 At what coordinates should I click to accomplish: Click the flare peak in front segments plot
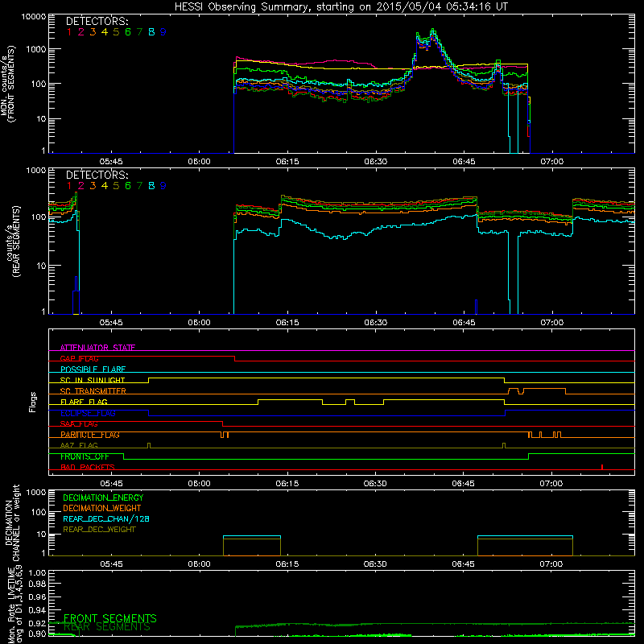pos(432,31)
